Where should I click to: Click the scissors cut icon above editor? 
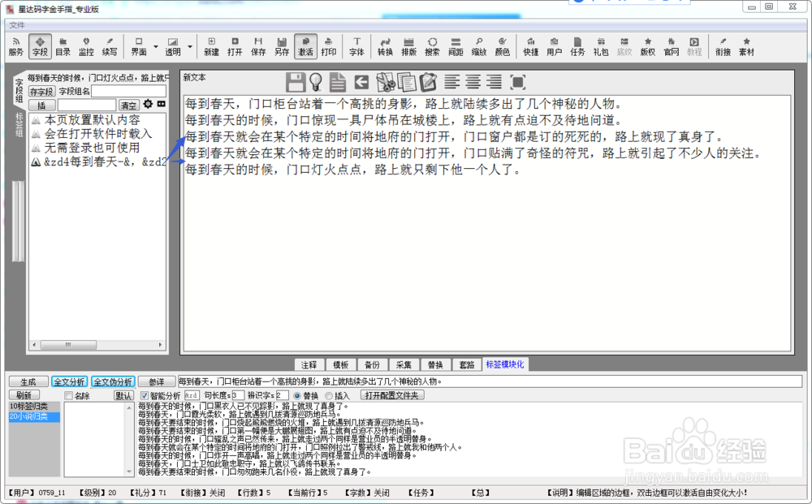click(x=385, y=82)
